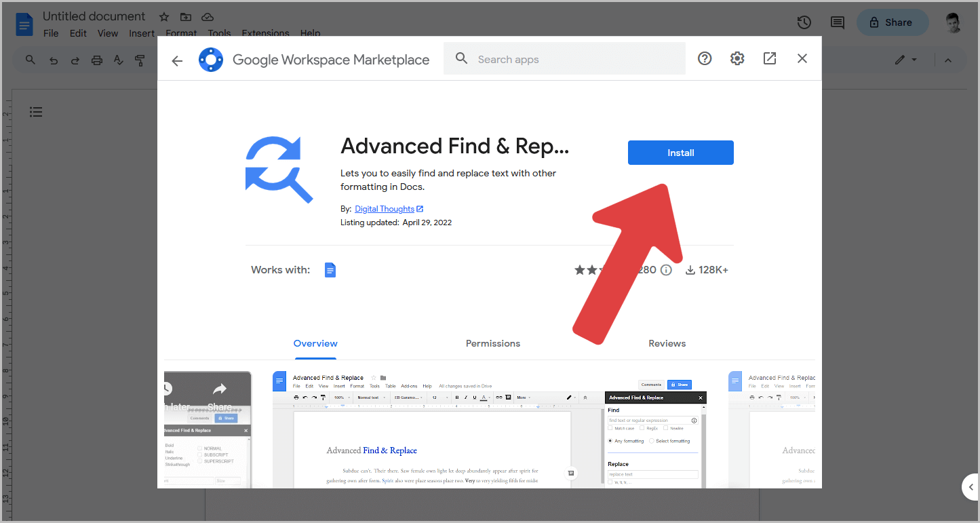
Task: Switch to the Reviews tab
Action: (667, 343)
